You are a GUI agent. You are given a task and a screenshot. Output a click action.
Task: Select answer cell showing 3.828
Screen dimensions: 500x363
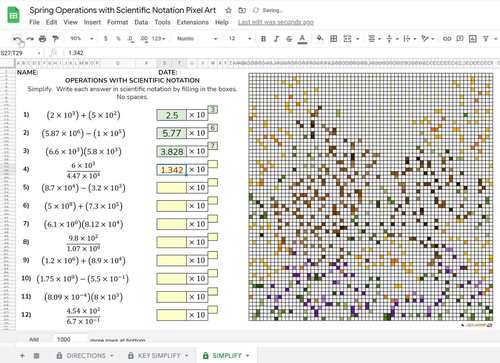tap(171, 152)
